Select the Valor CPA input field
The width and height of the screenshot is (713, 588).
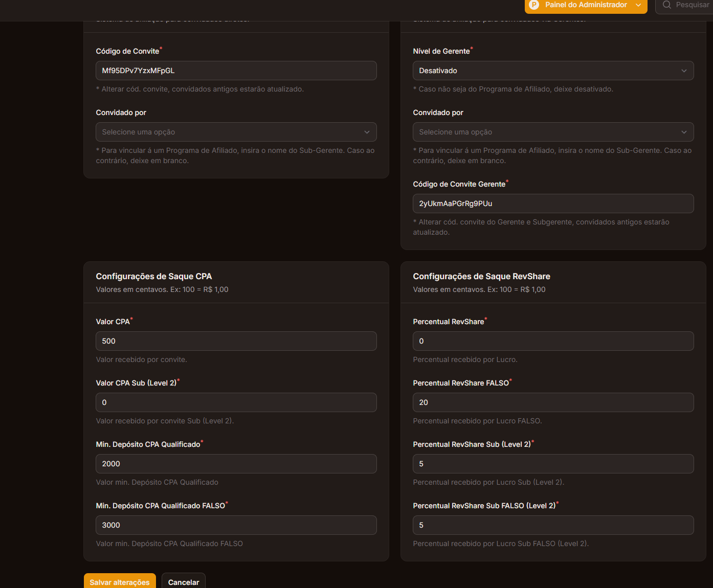pyautogui.click(x=236, y=341)
